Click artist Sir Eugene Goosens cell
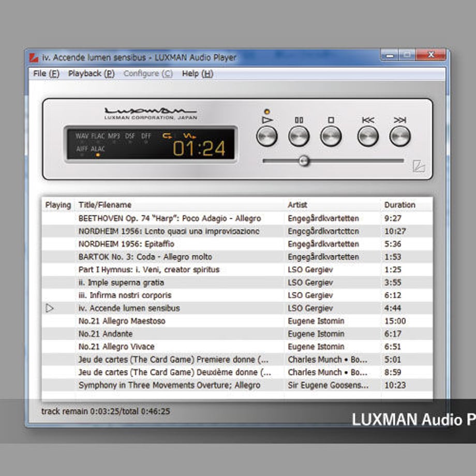The image size is (476, 476). click(328, 385)
